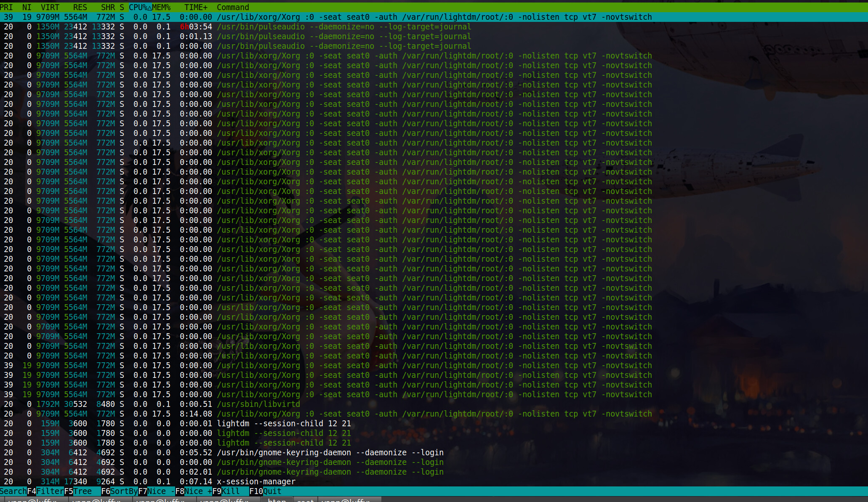The height and width of the screenshot is (502, 868).
Task: Select pulseaudio row with time 0:01.13
Action: [434, 36]
